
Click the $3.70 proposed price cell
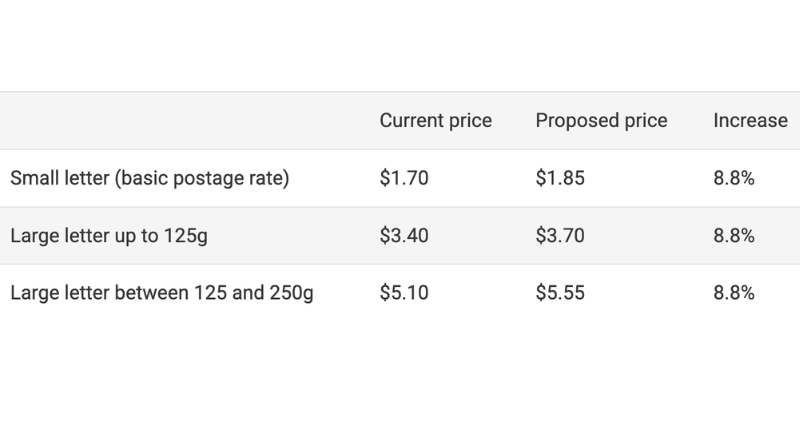click(x=560, y=236)
